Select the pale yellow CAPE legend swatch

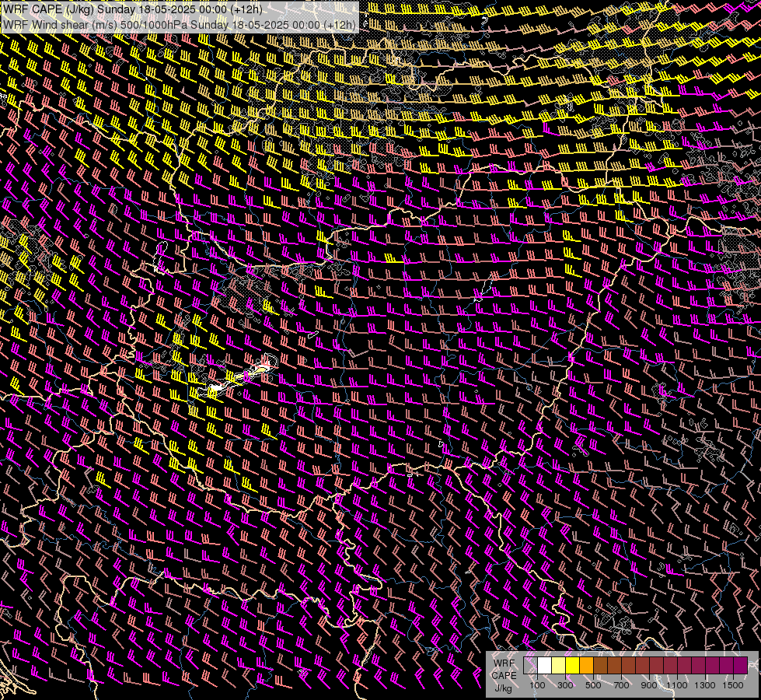[559, 665]
